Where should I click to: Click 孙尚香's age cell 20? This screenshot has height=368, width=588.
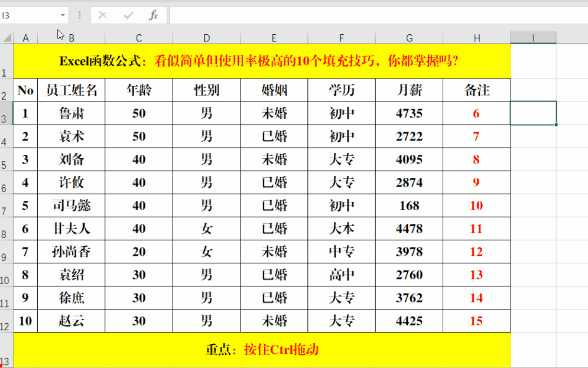click(139, 252)
